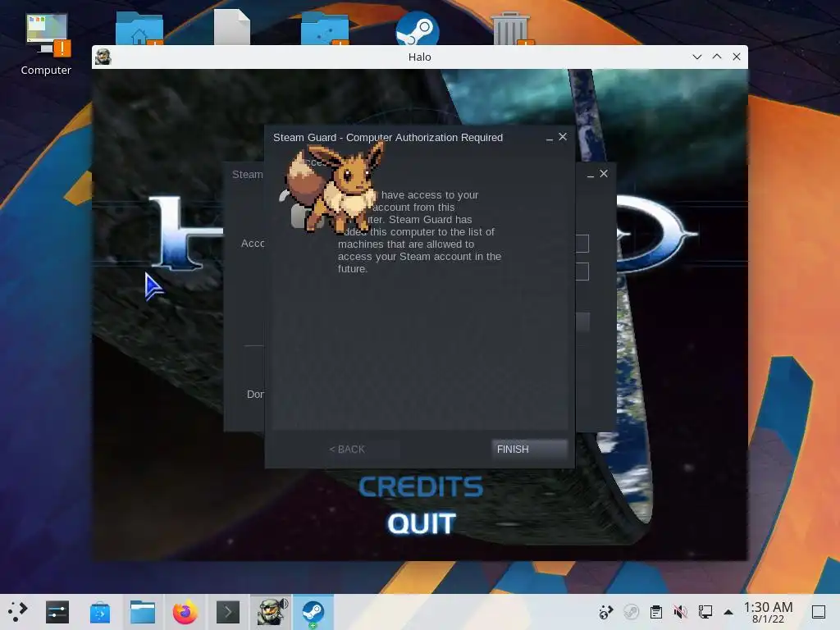Select QUIT in the Halo menu
The height and width of the screenshot is (630, 840).
point(422,523)
